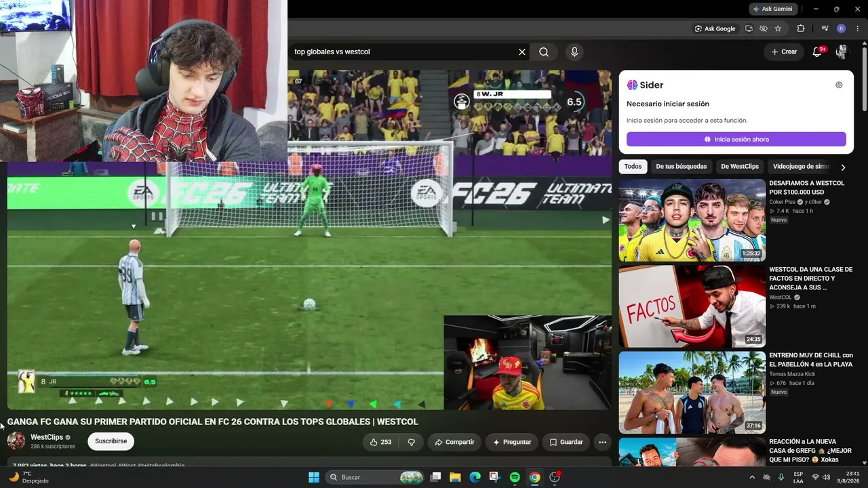Subscribe with the Suscribirse button
The image size is (868, 488).
pyautogui.click(x=111, y=441)
